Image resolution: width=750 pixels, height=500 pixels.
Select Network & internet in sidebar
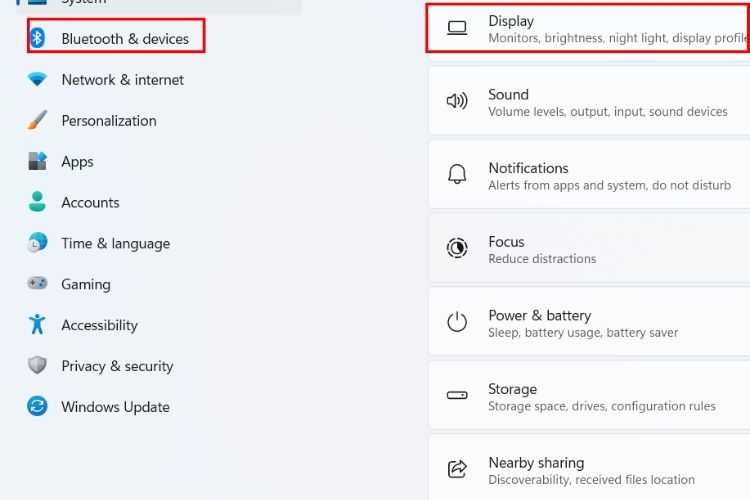point(122,80)
